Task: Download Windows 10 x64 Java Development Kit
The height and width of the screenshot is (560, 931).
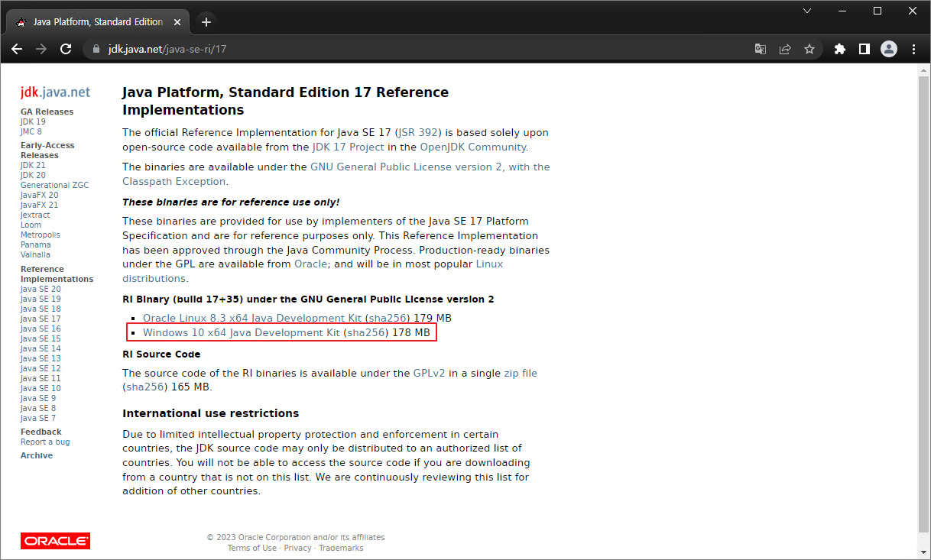Action: pyautogui.click(x=242, y=333)
